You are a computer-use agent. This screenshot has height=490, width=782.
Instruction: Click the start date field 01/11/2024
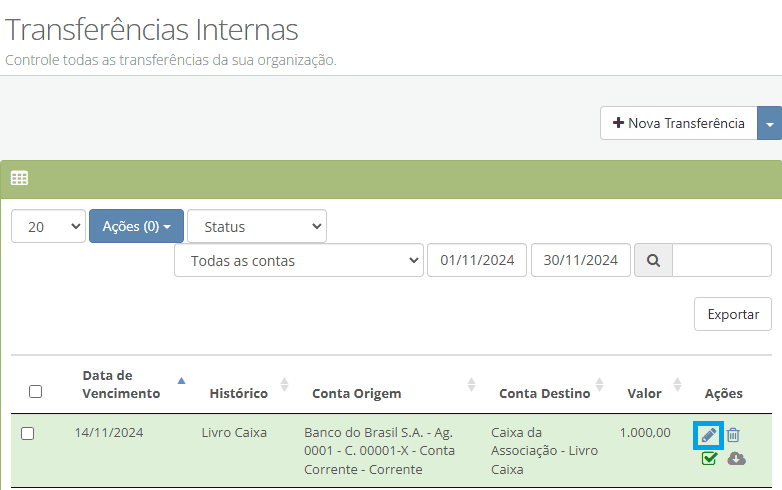coord(477,260)
